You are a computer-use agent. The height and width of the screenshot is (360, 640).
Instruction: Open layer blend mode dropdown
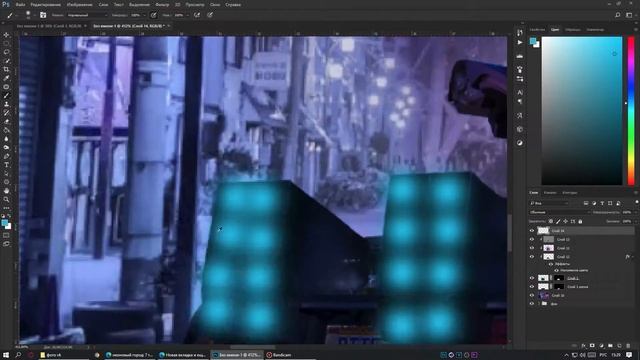560,212
